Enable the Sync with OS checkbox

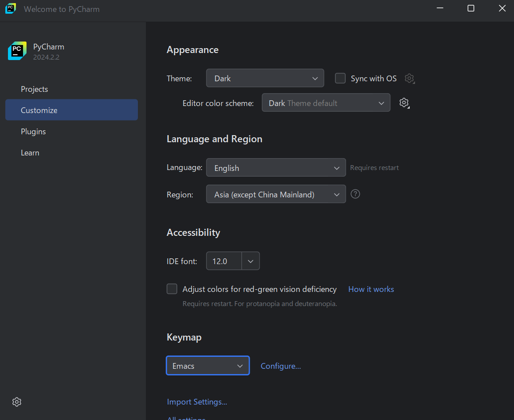tap(340, 78)
